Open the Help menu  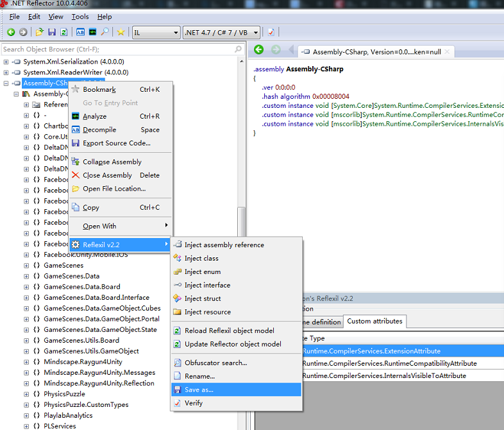[x=105, y=17]
